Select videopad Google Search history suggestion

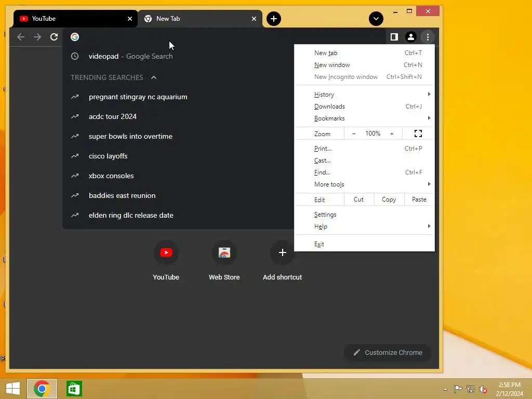(178, 56)
